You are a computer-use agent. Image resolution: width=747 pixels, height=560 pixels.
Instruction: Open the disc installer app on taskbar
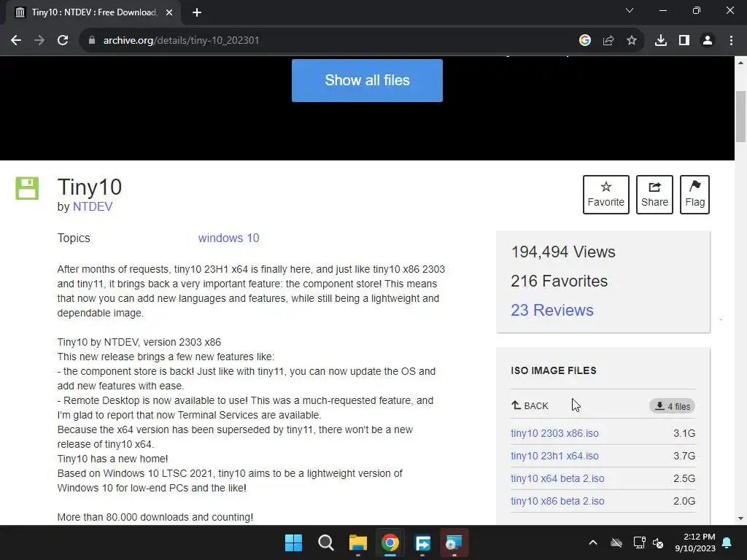tap(454, 542)
